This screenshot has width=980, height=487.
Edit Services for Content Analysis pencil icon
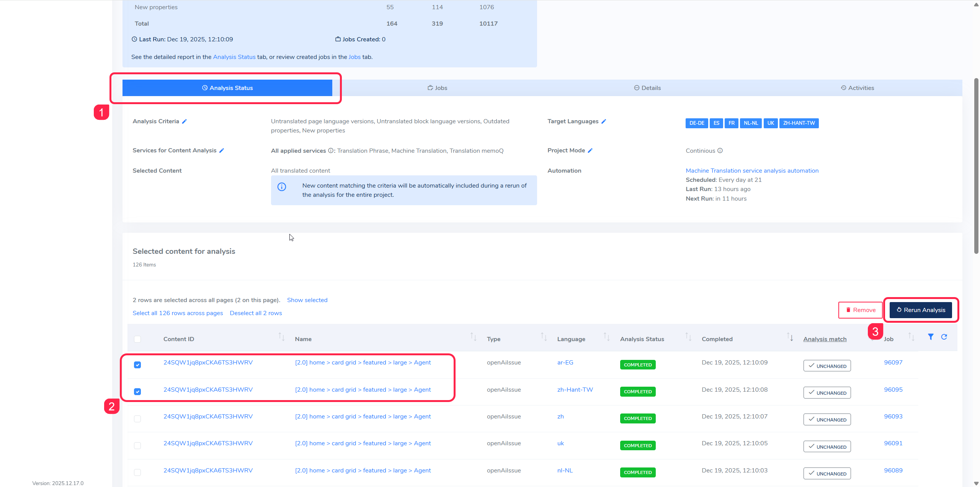(x=221, y=150)
